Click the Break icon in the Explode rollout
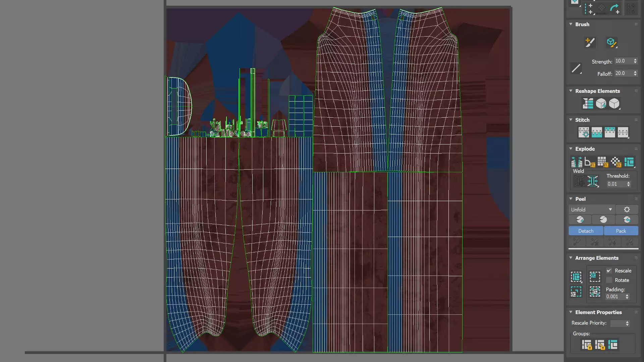 coord(577,162)
